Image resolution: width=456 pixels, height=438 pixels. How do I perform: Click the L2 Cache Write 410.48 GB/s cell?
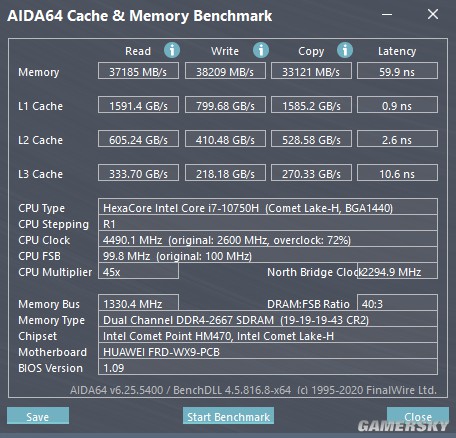(225, 139)
